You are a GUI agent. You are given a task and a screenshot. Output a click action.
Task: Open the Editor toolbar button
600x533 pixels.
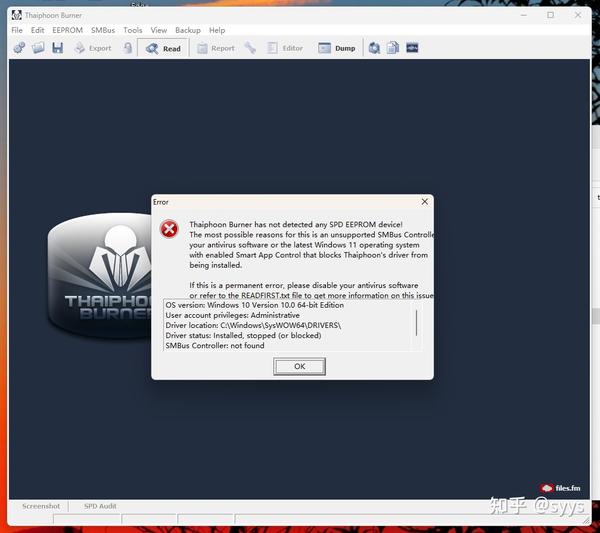coord(285,48)
